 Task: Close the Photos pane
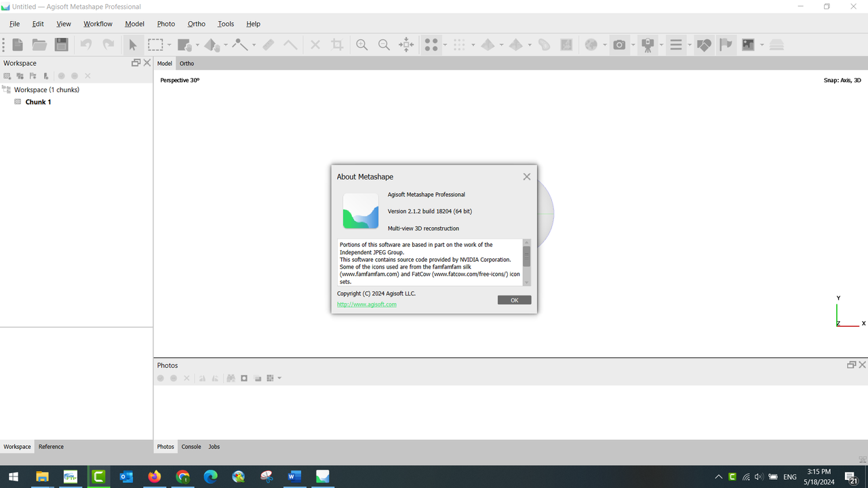[x=863, y=365]
